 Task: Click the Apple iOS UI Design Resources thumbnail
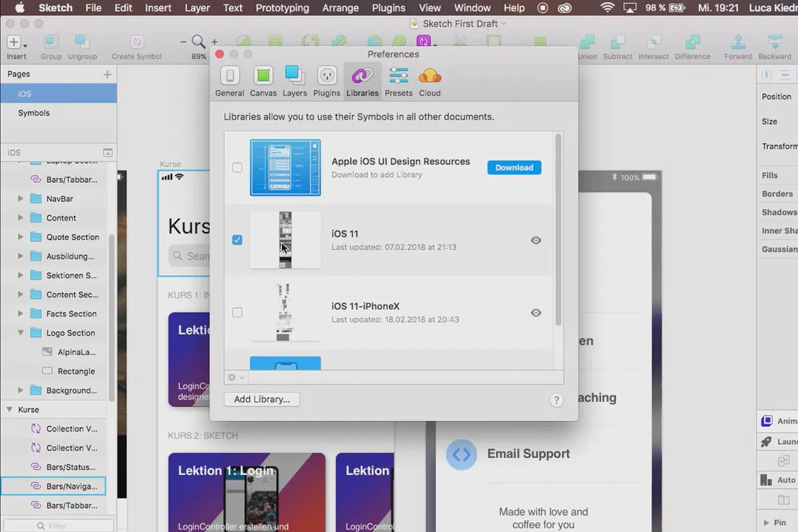(285, 168)
